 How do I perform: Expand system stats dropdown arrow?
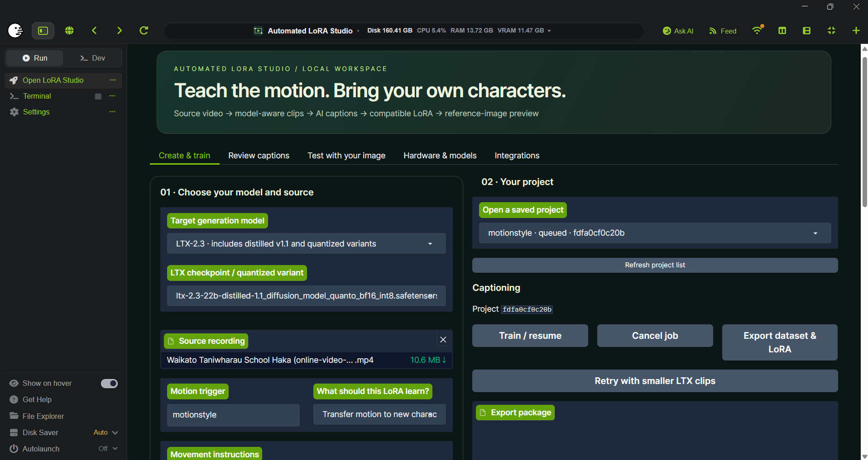[x=549, y=31]
